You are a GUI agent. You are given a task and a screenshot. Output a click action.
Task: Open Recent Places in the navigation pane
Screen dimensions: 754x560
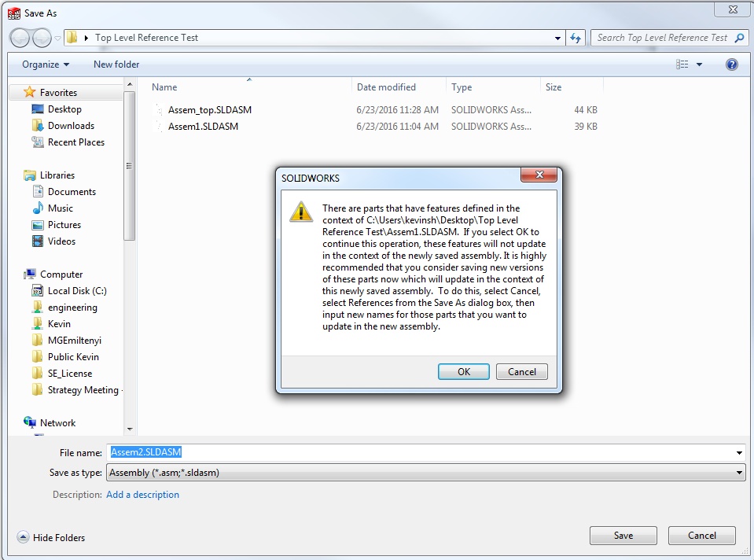(76, 142)
